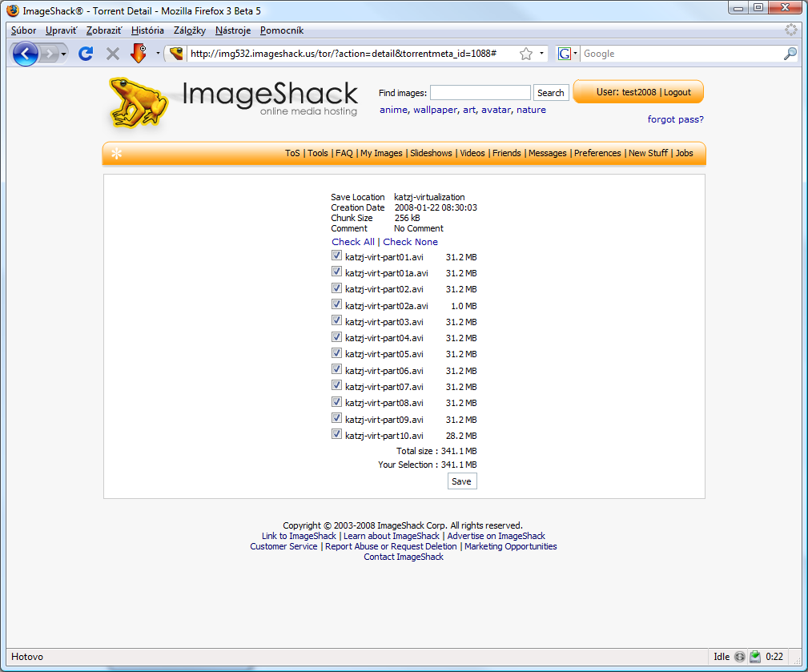Open the Súbor menu
The image size is (808, 672).
pos(24,30)
